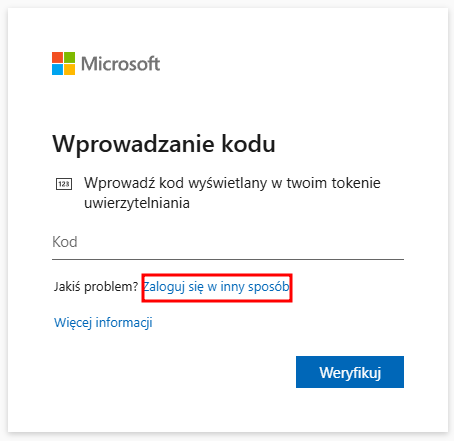Click the blue square of the Microsoft logo

57,69
